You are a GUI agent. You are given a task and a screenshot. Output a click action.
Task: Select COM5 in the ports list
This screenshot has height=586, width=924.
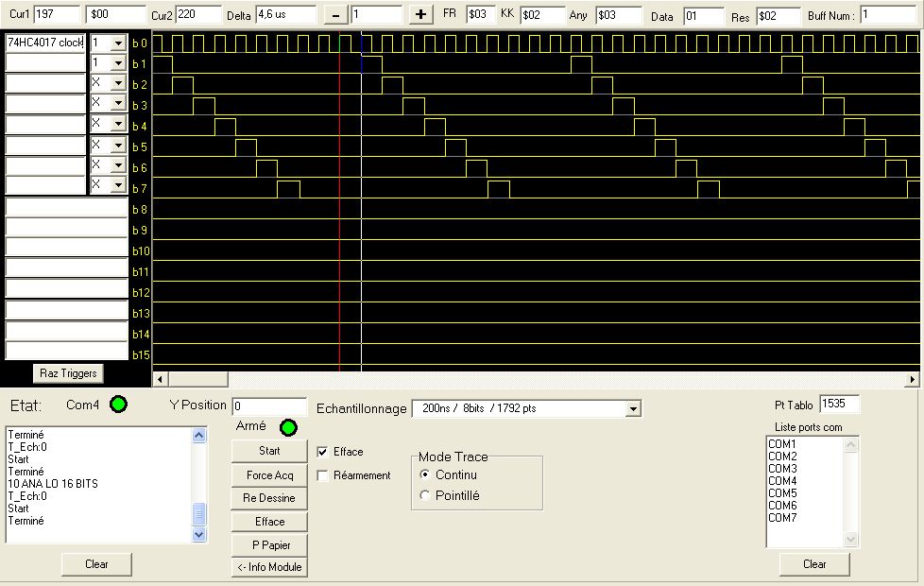[782, 492]
